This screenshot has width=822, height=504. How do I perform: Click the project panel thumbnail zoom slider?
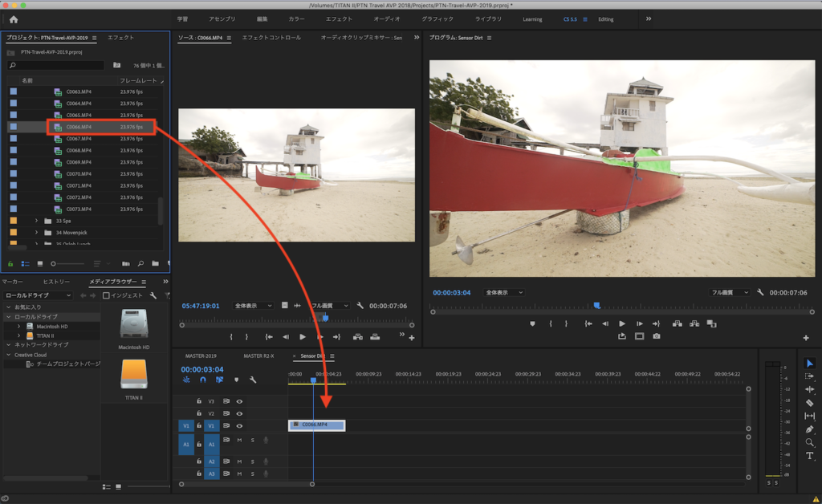[54, 263]
